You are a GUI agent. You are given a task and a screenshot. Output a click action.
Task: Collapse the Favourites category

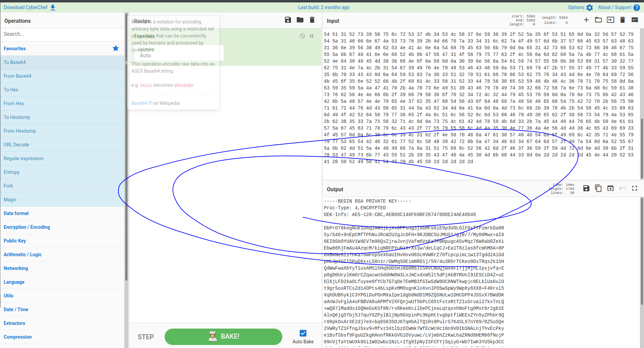pyautogui.click(x=62, y=49)
